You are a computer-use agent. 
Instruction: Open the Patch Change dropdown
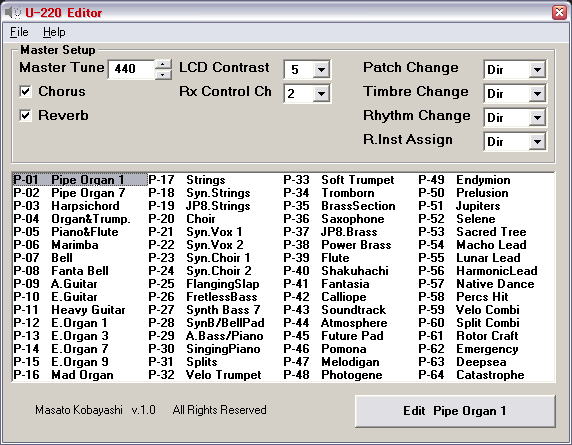(537, 69)
